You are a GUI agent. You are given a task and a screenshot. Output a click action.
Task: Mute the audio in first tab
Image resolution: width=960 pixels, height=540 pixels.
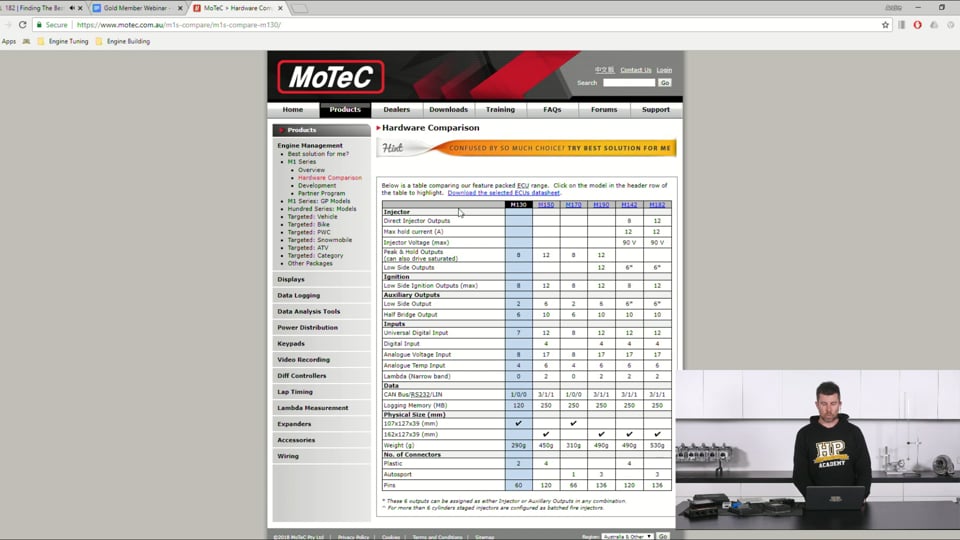[x=72, y=8]
